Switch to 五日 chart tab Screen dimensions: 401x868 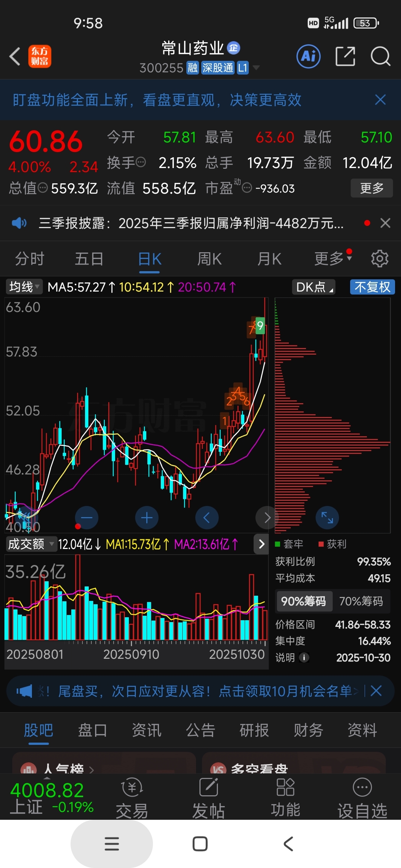point(89,259)
